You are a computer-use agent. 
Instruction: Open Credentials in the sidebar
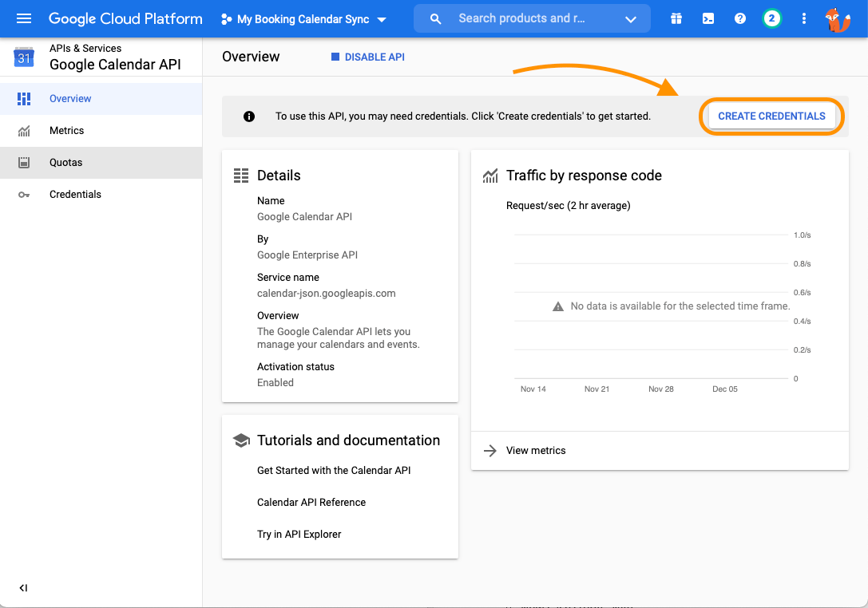click(75, 195)
